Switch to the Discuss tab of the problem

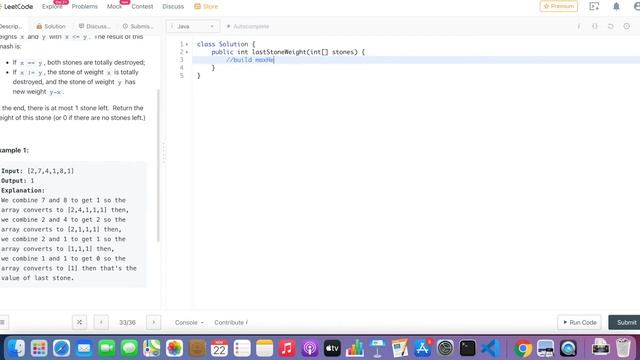coord(95,26)
